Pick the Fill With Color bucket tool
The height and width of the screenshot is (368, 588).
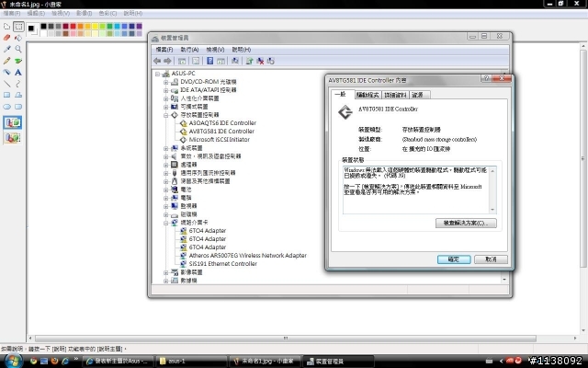click(x=18, y=38)
